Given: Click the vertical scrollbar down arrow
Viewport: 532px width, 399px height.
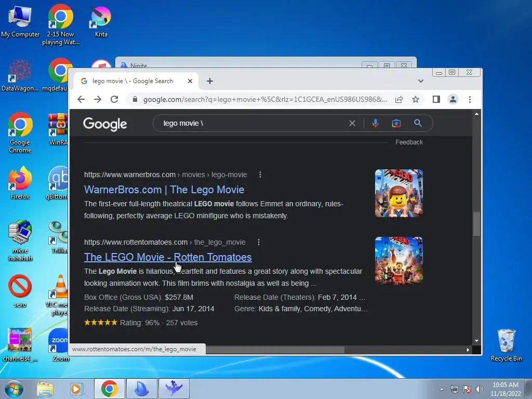Looking at the screenshot, I should pyautogui.click(x=477, y=341).
